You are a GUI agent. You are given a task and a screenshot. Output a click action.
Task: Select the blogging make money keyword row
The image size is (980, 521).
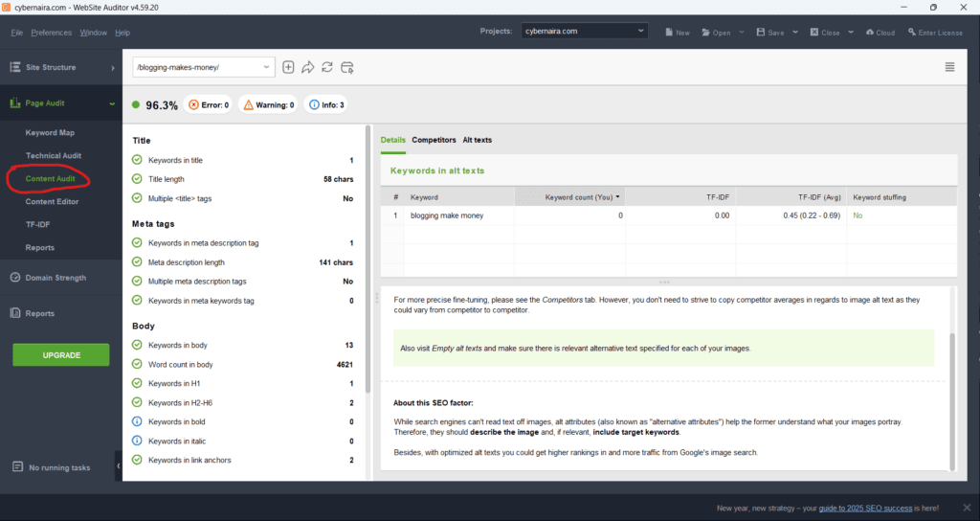coord(669,215)
